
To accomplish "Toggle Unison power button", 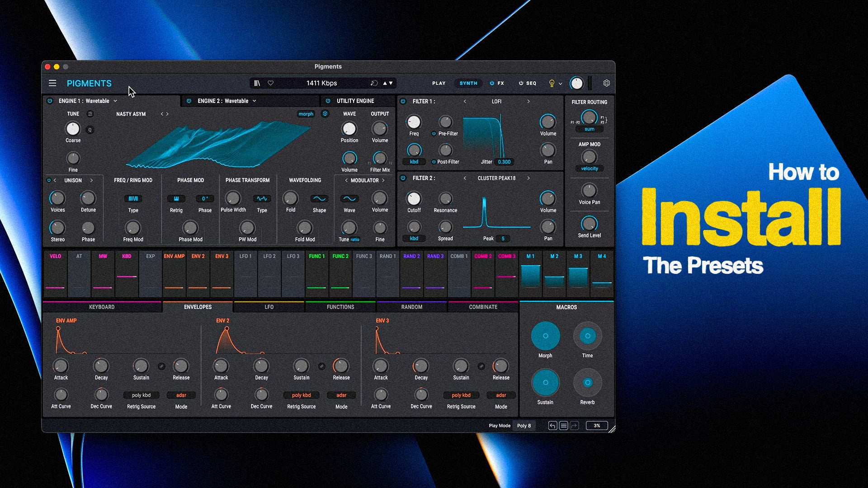I will (49, 180).
